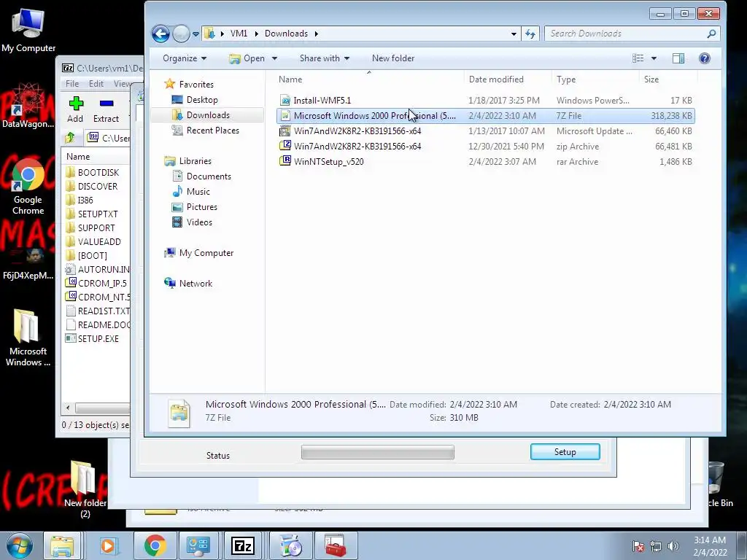Toggle the preview pane icon

click(x=678, y=58)
